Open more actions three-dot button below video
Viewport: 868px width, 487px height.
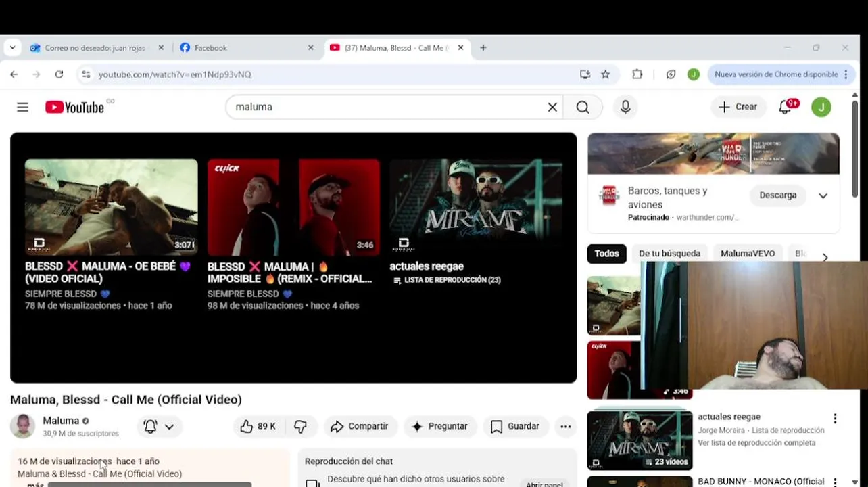pyautogui.click(x=566, y=426)
